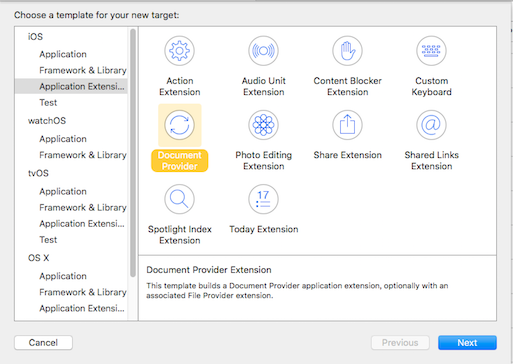Pick the Custom Keyboard template icon
This screenshot has height=364, width=513.
[431, 51]
